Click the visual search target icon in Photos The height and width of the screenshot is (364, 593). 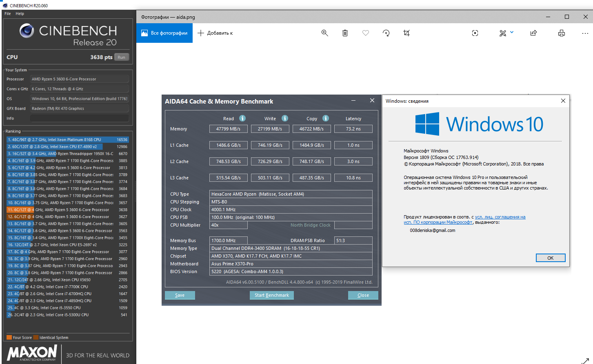[475, 33]
